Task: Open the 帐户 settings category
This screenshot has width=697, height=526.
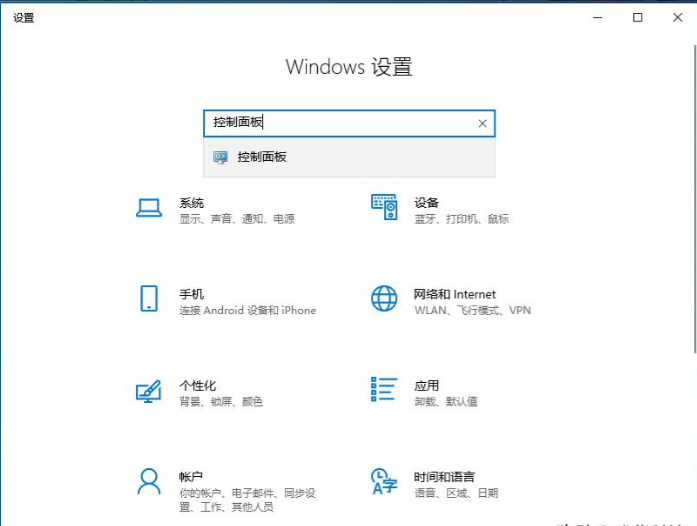Action: pos(191,477)
